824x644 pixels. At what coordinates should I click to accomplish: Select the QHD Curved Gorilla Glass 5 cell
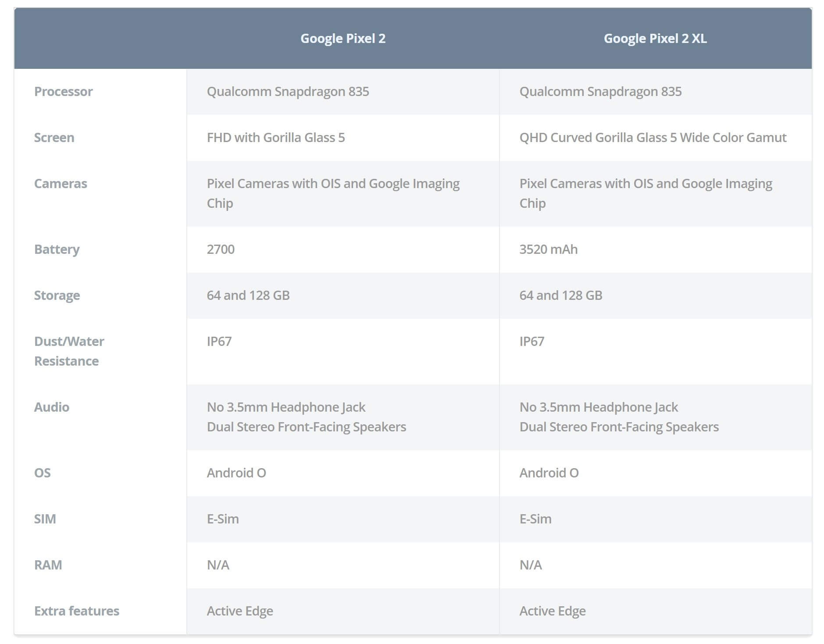(653, 138)
